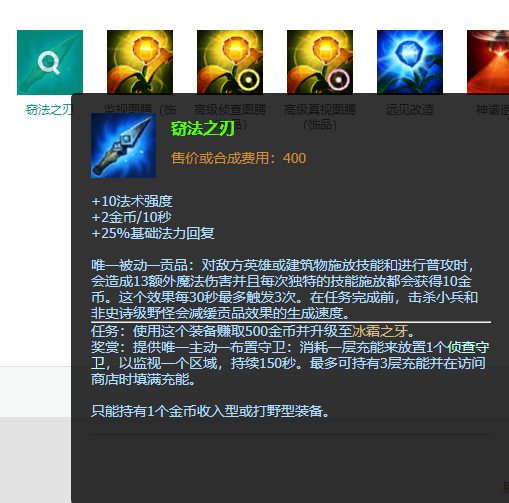Select the blue 远见改造 item icon

pos(410,62)
